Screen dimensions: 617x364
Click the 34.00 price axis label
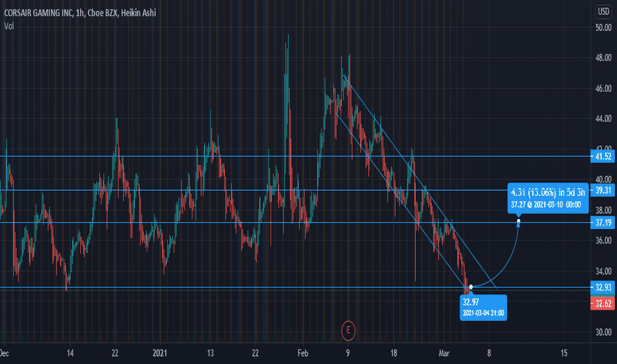[603, 271]
